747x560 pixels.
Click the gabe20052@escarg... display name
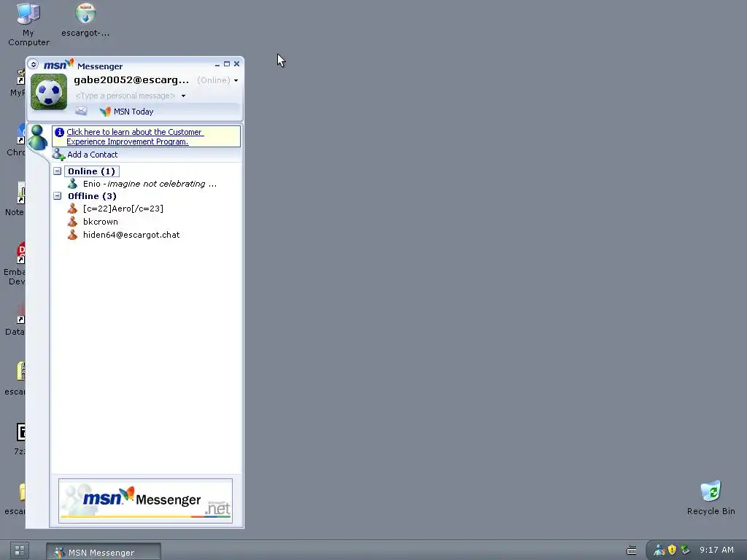(x=131, y=80)
